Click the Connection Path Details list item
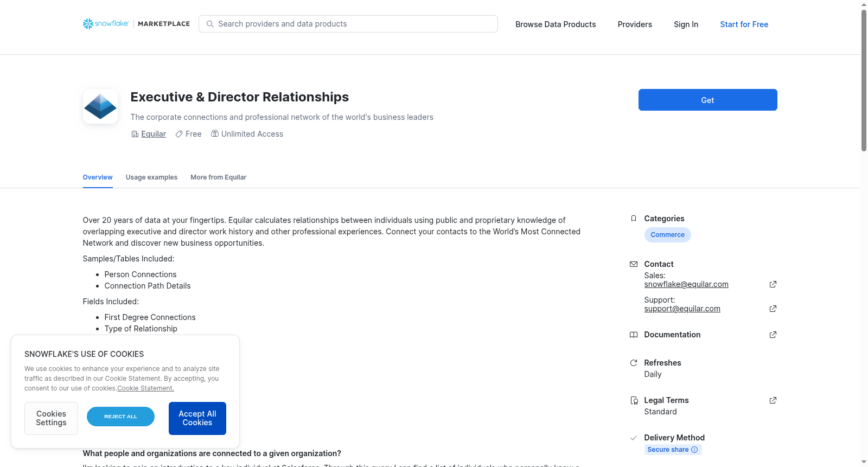 point(148,286)
